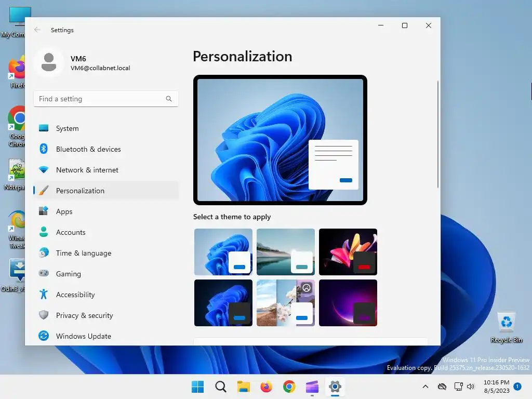Screen dimensions: 532x399
Task: Select the Recycle Bin desktop icon
Action: coord(506,327)
